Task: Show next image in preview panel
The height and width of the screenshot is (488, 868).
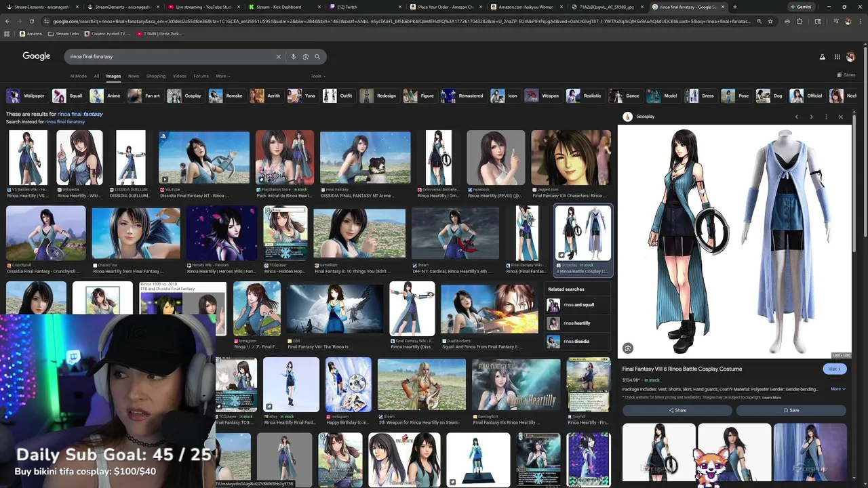Action: click(811, 117)
